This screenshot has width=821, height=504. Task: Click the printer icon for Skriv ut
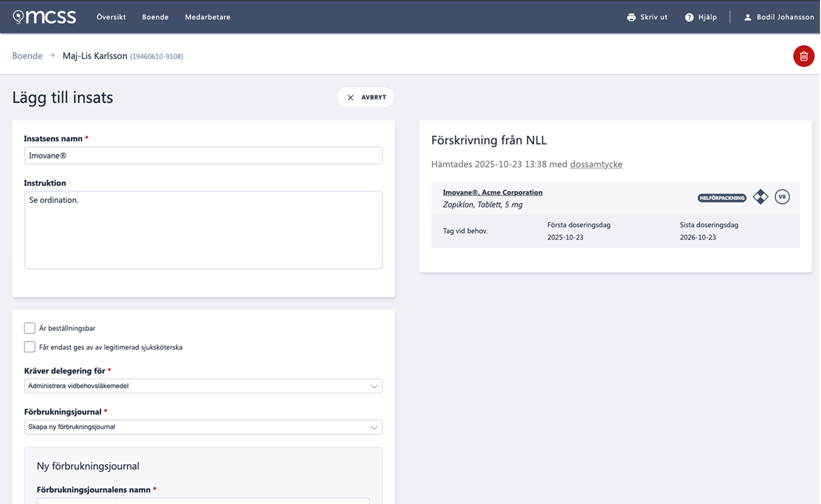[631, 17]
